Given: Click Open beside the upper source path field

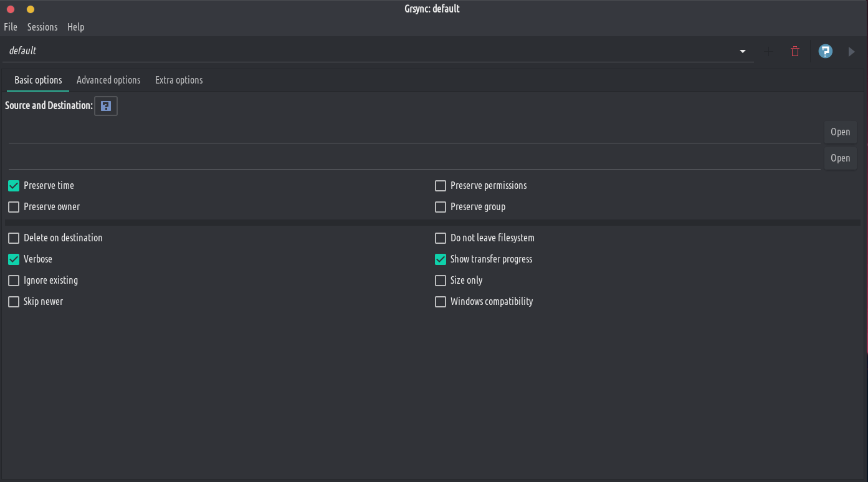Looking at the screenshot, I should pos(840,132).
